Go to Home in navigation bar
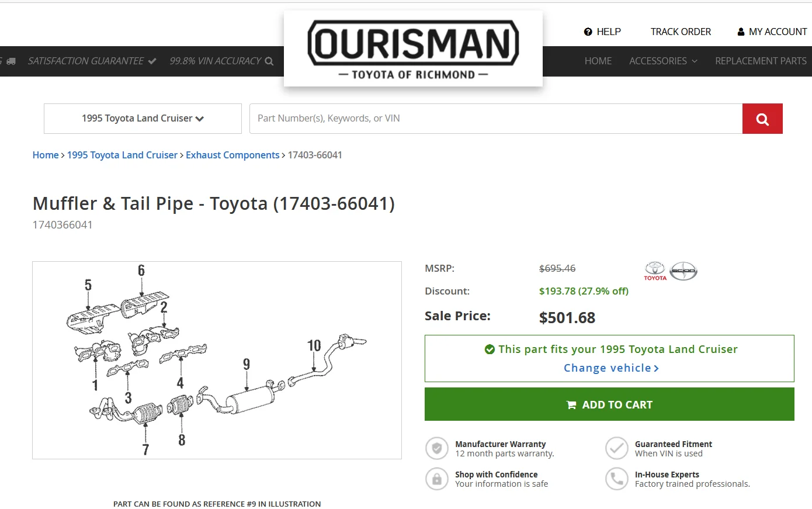Screen dimensions: 812x509 [598, 61]
